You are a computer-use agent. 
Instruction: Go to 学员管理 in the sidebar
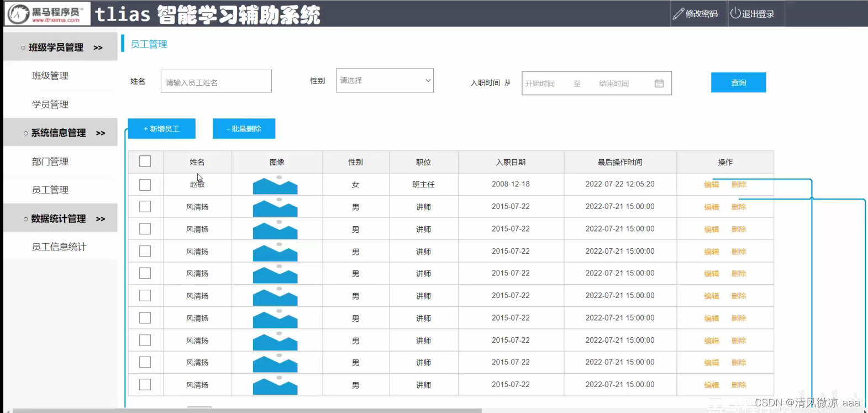[50, 104]
